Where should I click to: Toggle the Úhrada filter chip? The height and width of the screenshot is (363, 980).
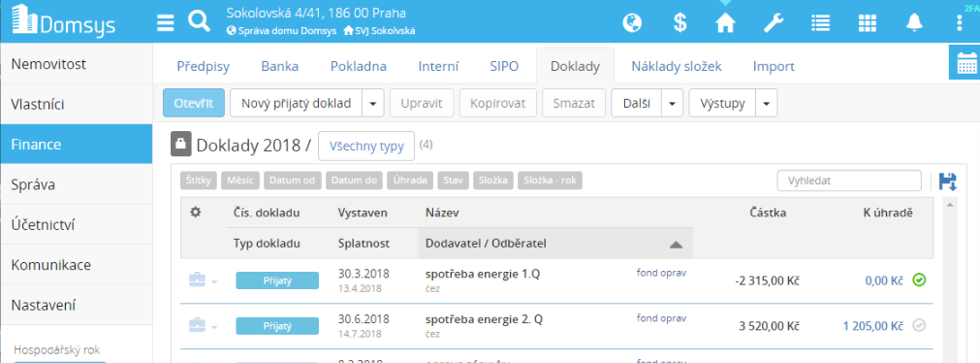[411, 181]
